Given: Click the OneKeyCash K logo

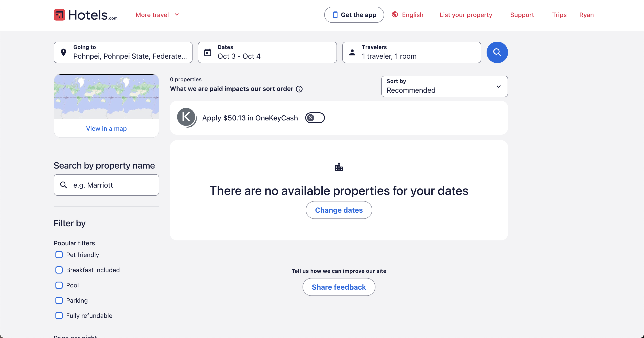Looking at the screenshot, I should (x=186, y=118).
